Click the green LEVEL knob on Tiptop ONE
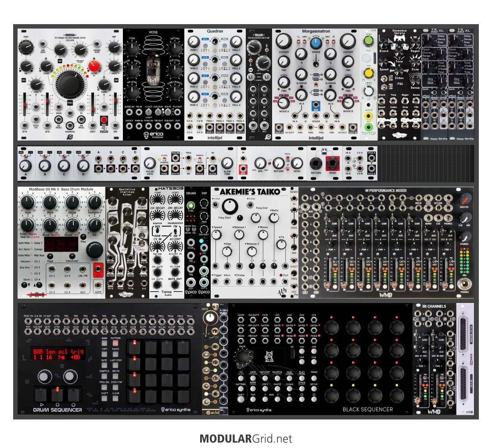This screenshot has height=448, width=492. pos(368,41)
